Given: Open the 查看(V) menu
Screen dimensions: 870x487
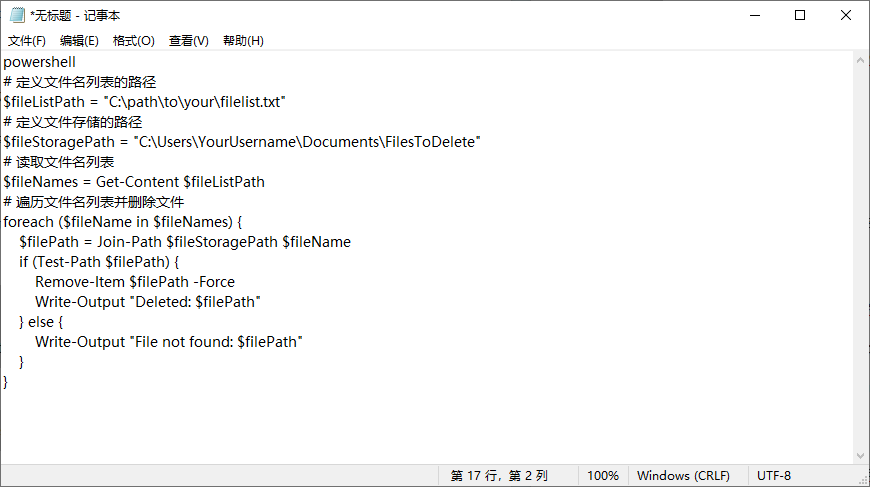Looking at the screenshot, I should [189, 40].
